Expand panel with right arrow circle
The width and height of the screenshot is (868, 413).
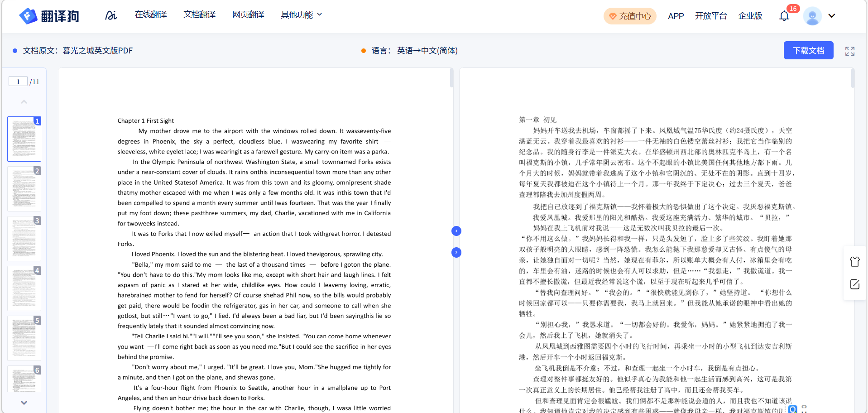point(456,252)
